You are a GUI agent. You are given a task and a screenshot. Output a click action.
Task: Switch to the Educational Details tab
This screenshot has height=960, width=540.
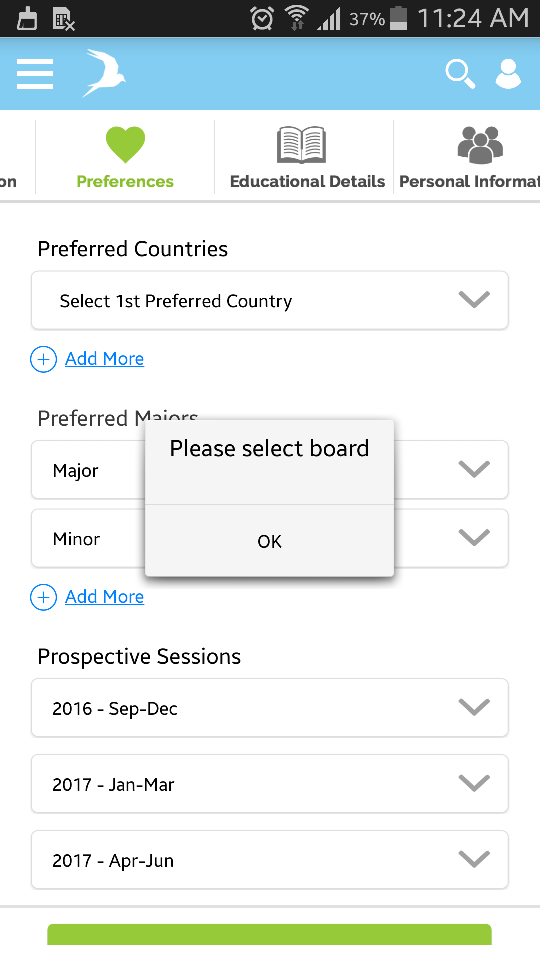tap(304, 157)
